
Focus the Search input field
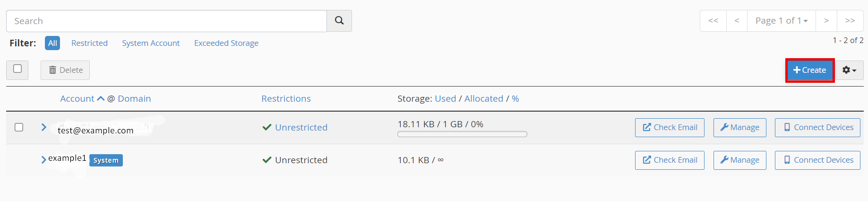pos(166,21)
